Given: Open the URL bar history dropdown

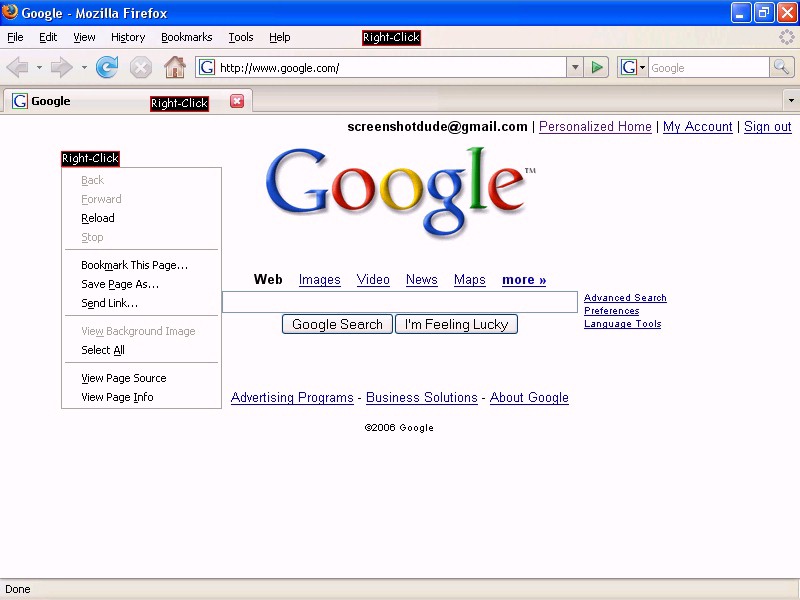Looking at the screenshot, I should click(x=575, y=68).
